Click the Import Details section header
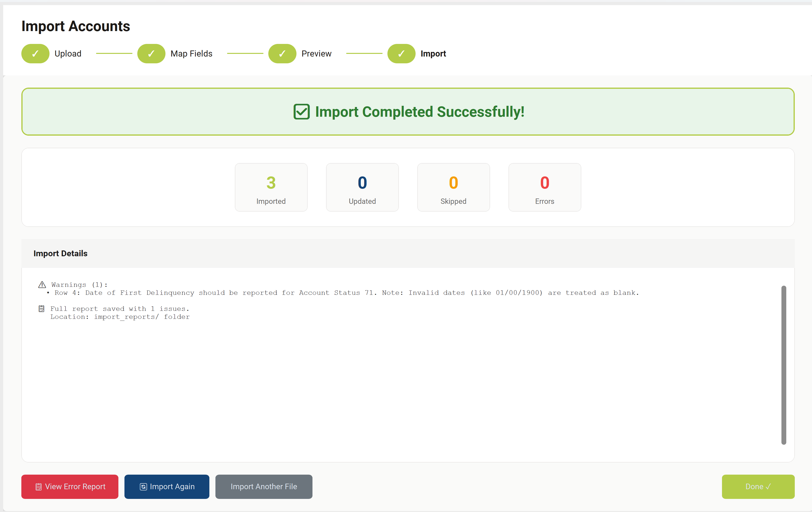Viewport: 812px width, 512px height. click(408, 253)
